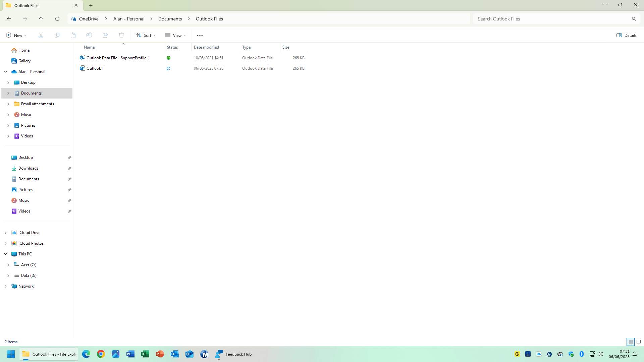644x362 pixels.
Task: Navigate to Documents via the breadcrumb
Action: click(x=170, y=19)
